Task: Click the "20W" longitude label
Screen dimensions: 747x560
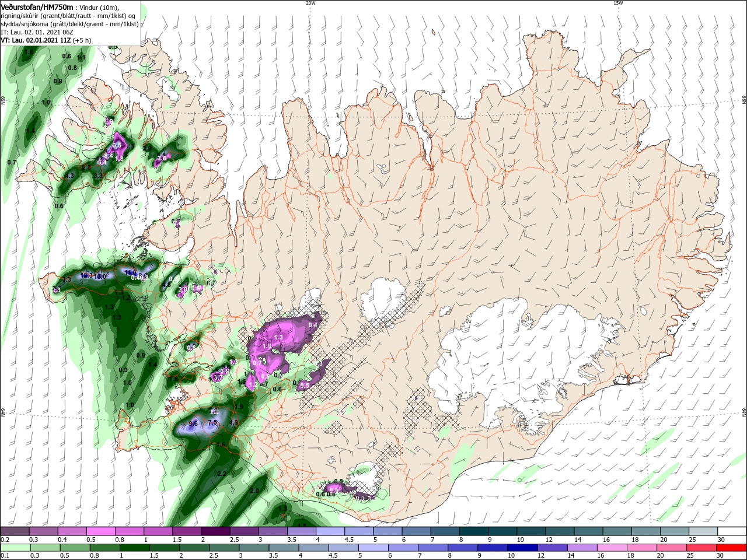Action: tap(310, 3)
